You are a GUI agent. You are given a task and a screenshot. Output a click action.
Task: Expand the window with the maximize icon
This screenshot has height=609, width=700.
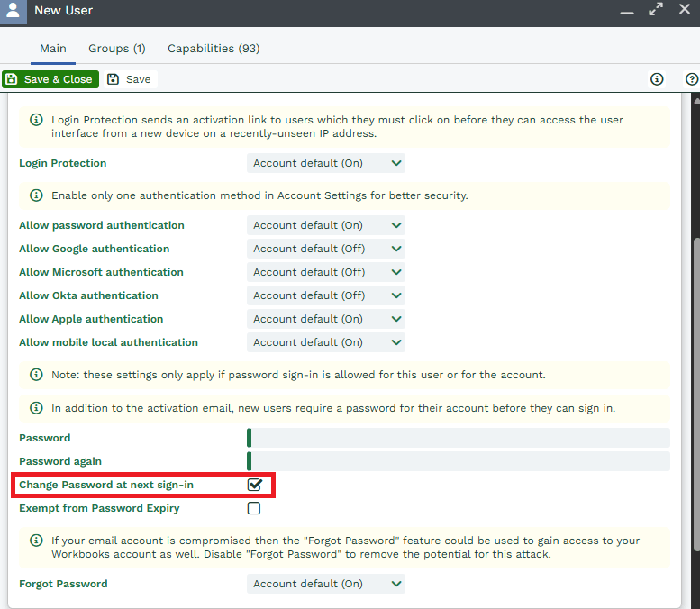pos(655,10)
